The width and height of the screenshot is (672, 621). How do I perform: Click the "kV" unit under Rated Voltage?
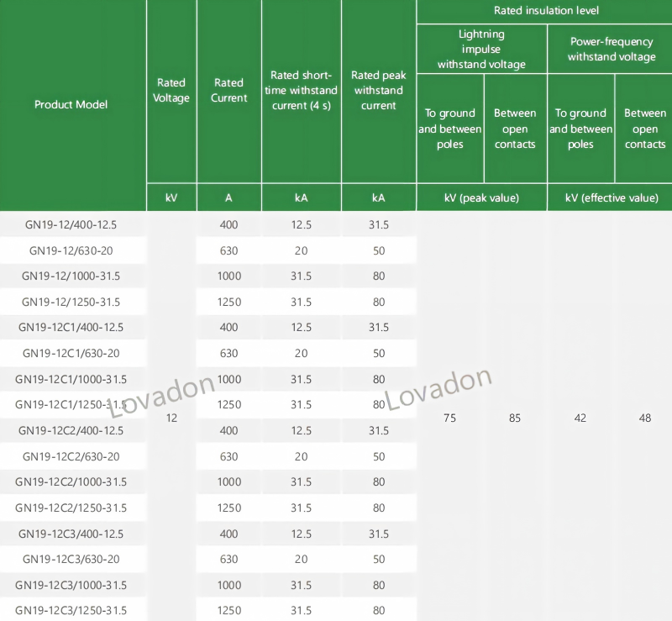tap(171, 197)
